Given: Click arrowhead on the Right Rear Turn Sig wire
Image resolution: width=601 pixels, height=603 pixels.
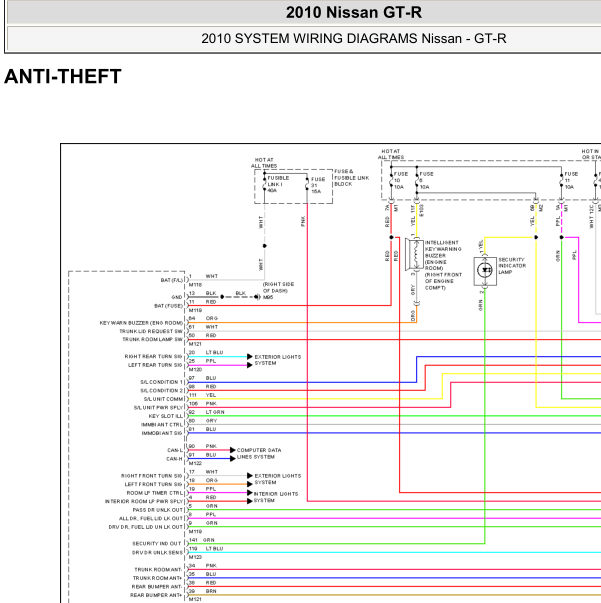Looking at the screenshot, I should (250, 356).
